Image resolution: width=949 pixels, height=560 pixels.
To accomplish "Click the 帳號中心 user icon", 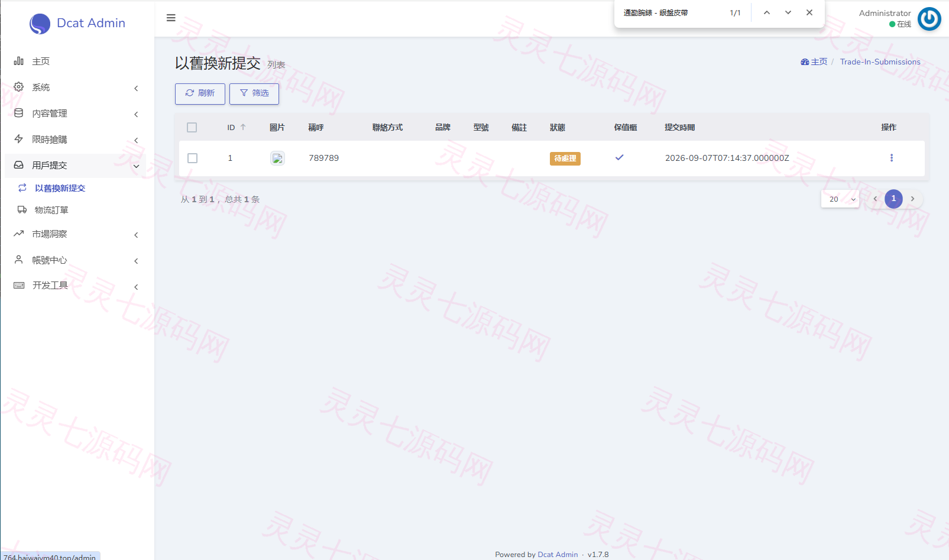I will [19, 260].
